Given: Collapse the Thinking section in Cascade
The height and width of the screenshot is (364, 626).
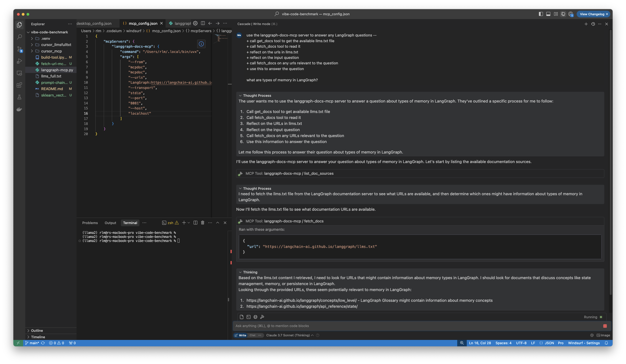Looking at the screenshot, I should point(241,272).
